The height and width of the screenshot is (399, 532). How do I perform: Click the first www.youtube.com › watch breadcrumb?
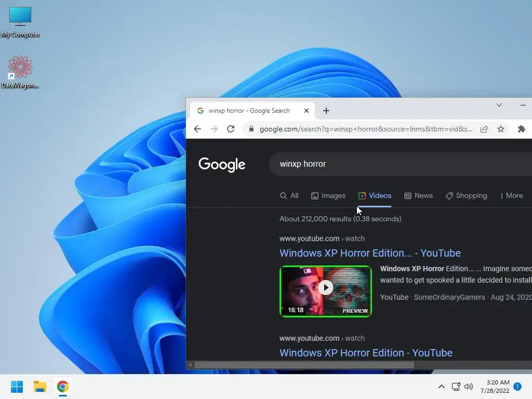[x=322, y=238]
